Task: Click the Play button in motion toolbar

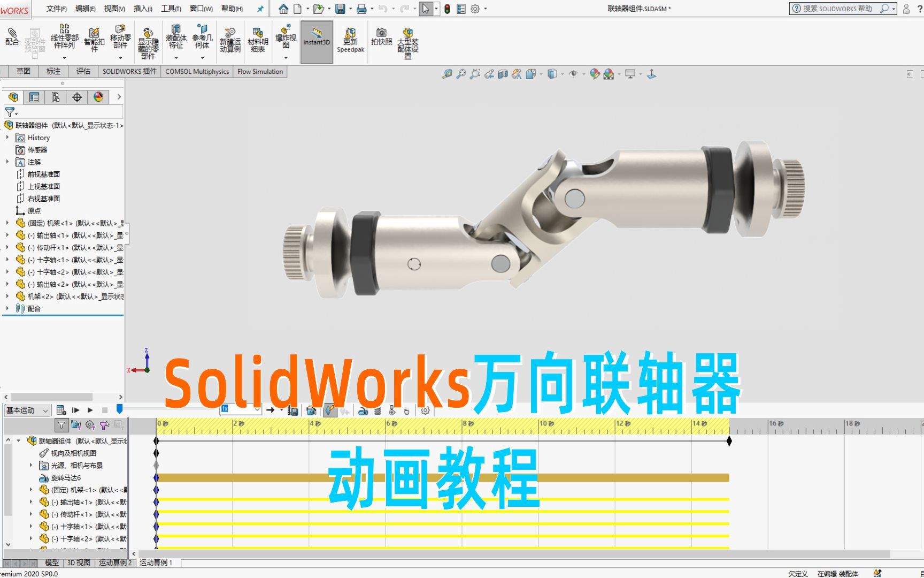Action: [90, 410]
